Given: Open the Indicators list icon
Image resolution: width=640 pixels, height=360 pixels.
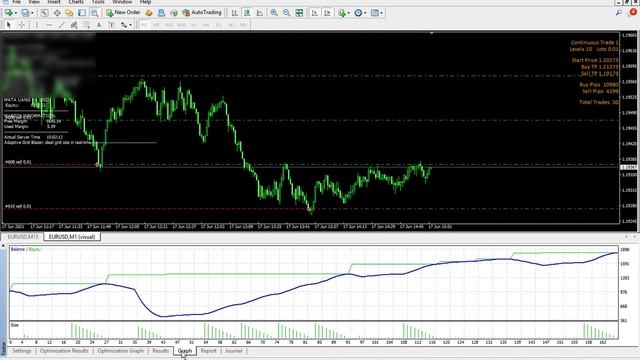Looking at the screenshot, I should coord(342,13).
